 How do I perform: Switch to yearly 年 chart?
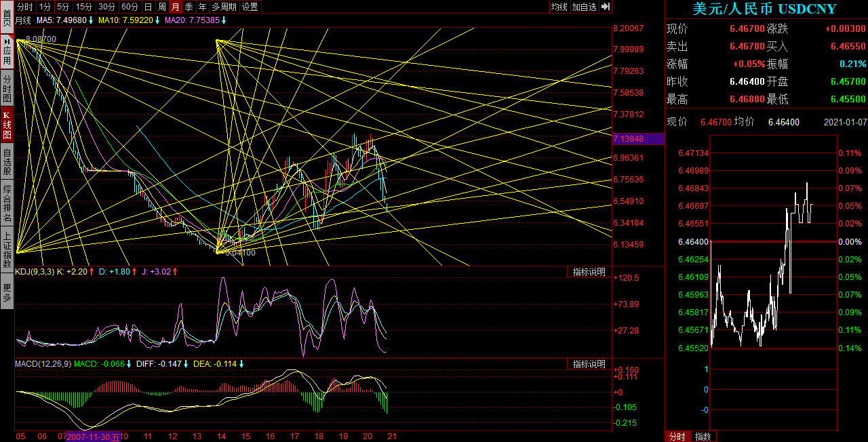pyautogui.click(x=203, y=7)
